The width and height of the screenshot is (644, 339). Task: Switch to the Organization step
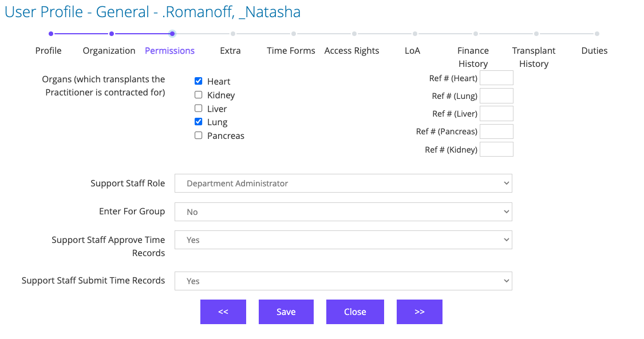[x=109, y=50]
